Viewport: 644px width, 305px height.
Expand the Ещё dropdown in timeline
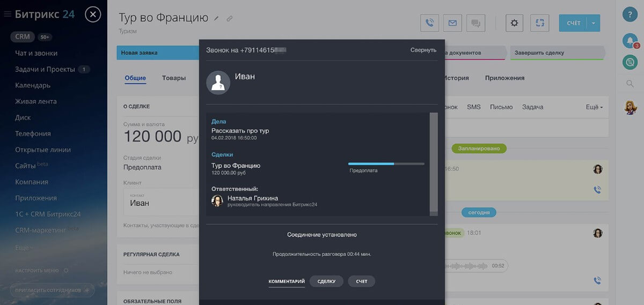tap(594, 107)
